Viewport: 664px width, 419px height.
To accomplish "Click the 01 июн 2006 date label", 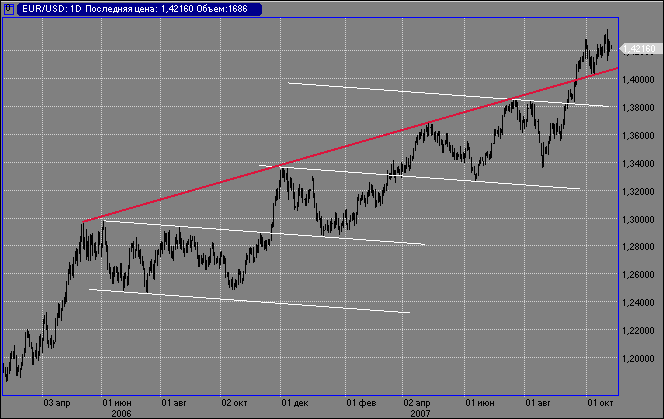I will tap(121, 404).
